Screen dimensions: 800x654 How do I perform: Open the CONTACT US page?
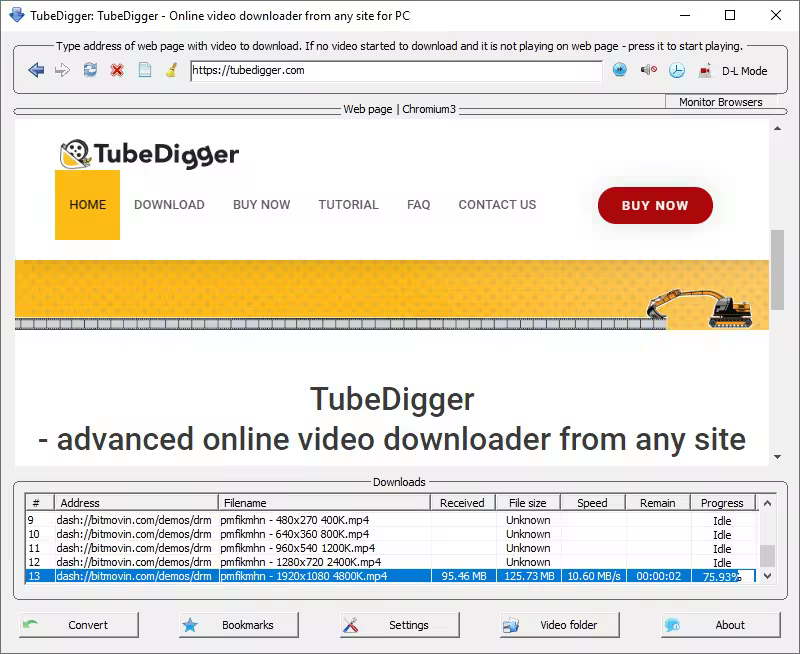497,205
